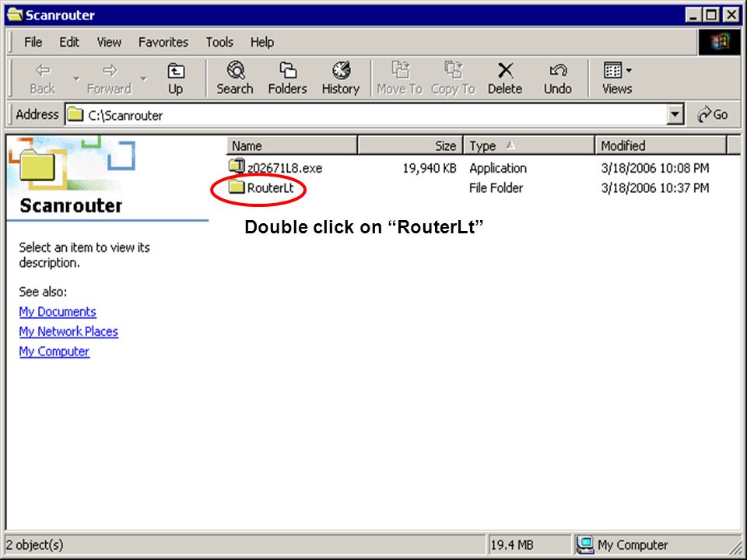This screenshot has width=747, height=560.
Task: Open the View menu
Action: 109,42
